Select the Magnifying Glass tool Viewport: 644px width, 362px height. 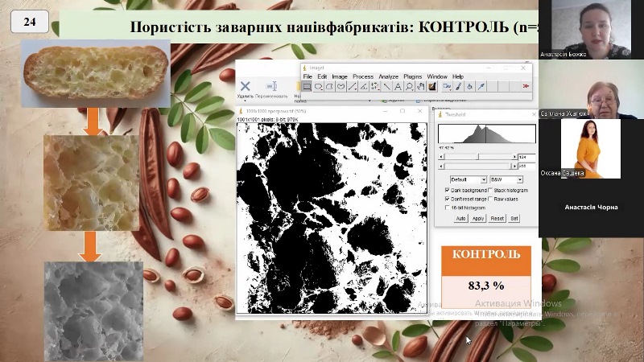coord(409,86)
